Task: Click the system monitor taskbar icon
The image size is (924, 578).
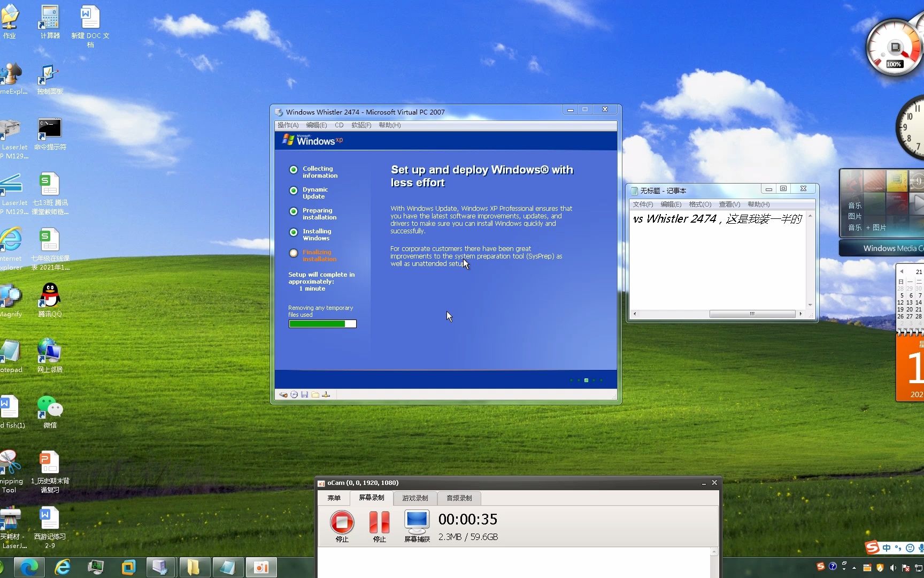Action: tap(95, 567)
